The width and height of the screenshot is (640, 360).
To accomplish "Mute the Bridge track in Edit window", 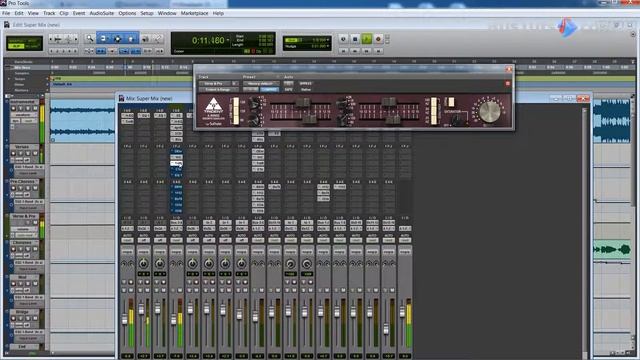I will [35, 318].
